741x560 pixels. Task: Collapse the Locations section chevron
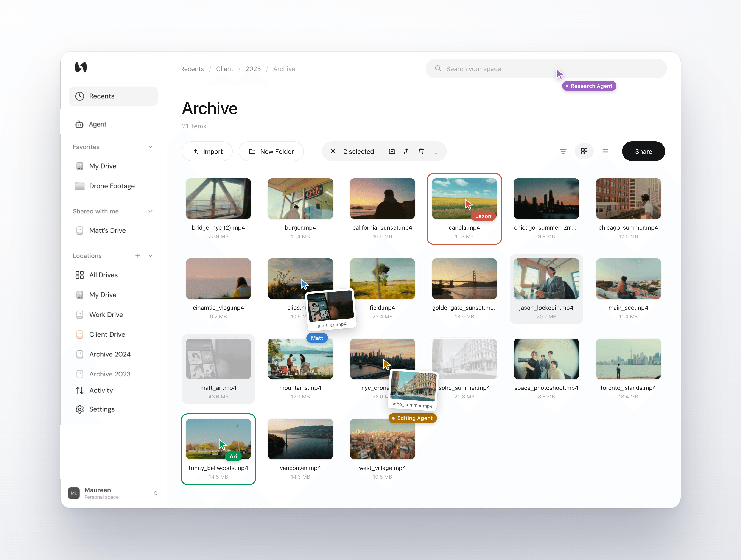click(x=150, y=256)
